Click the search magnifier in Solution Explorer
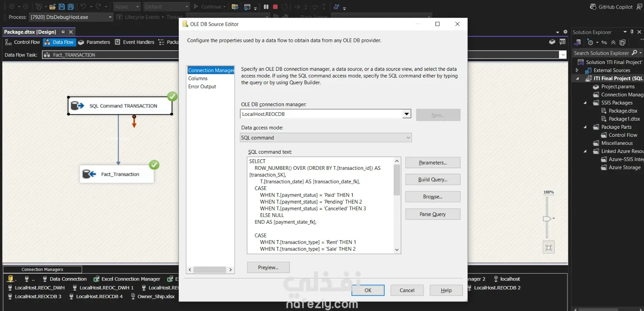 (634, 53)
